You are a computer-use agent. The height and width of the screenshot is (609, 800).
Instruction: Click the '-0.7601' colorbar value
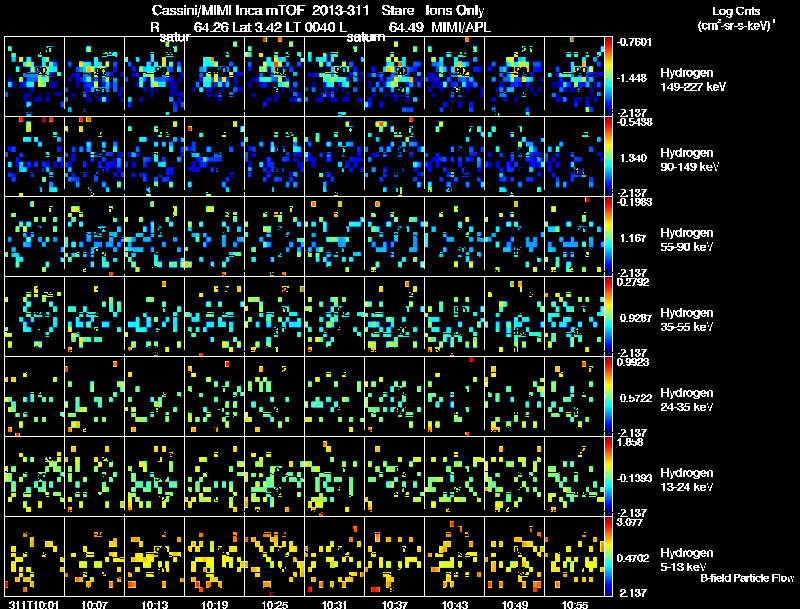click(634, 42)
